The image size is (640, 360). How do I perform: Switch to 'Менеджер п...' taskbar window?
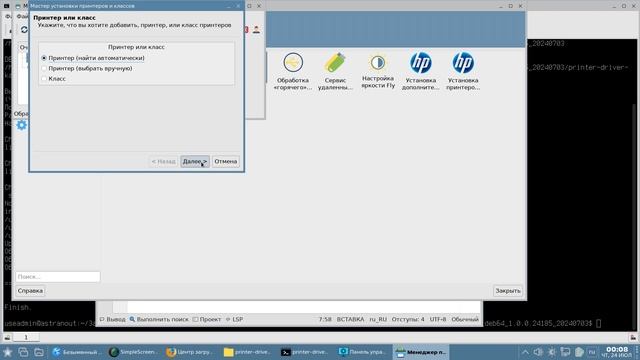point(420,352)
